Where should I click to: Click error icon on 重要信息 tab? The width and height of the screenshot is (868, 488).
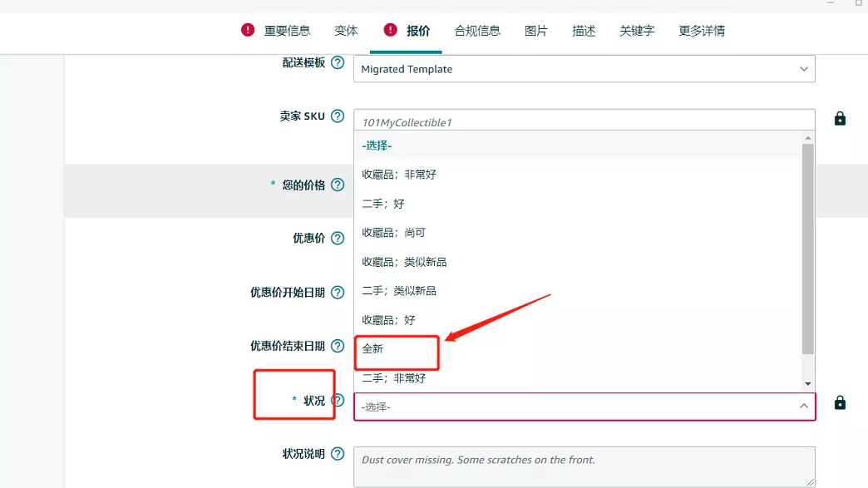point(248,30)
